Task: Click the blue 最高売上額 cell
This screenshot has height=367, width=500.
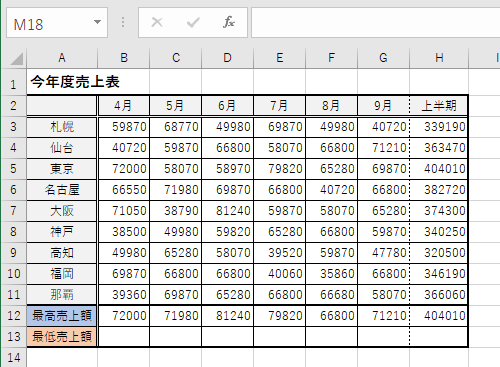Action: tap(62, 316)
